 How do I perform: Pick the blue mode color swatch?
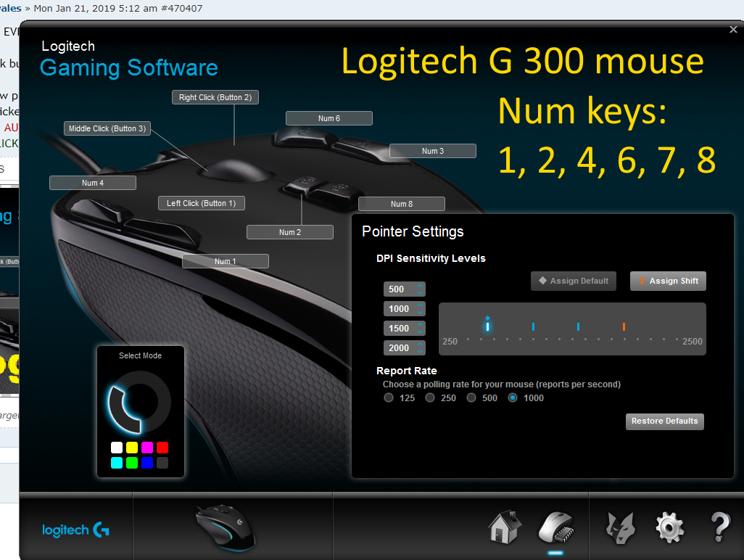(147, 463)
